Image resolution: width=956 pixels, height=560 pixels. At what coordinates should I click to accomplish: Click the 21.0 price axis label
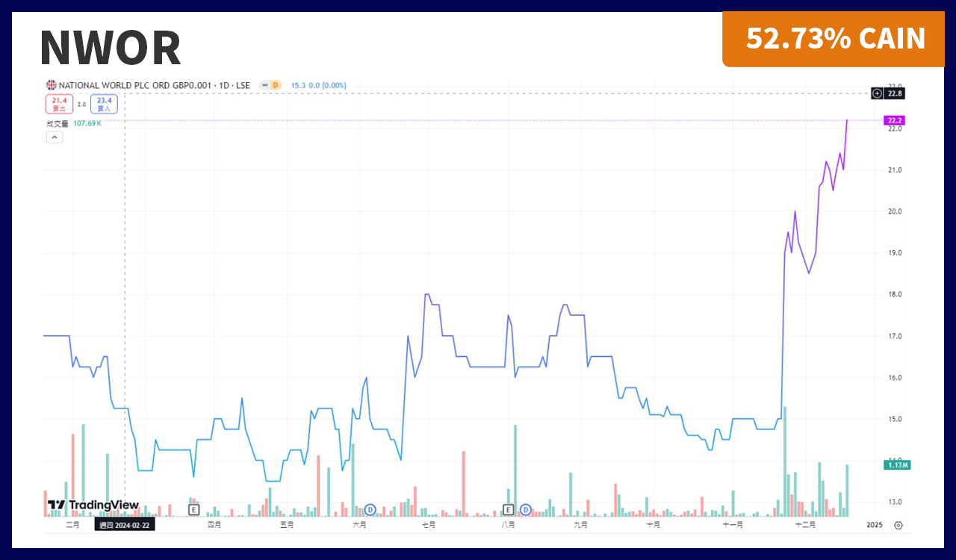(894, 170)
